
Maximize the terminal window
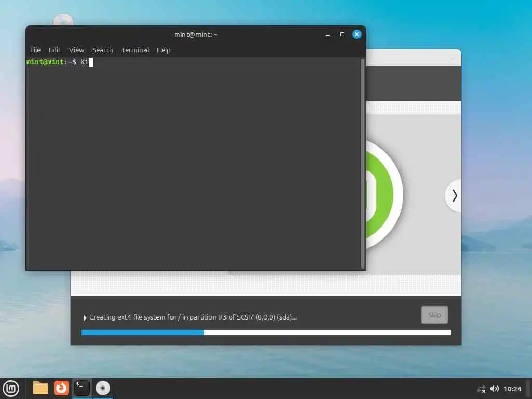click(x=342, y=34)
